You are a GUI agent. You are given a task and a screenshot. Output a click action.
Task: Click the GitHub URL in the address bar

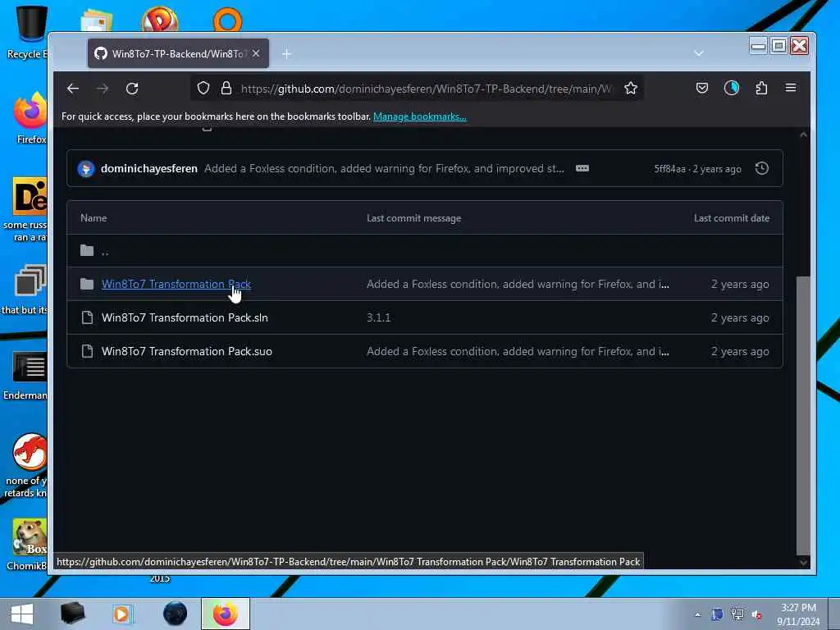(x=426, y=89)
